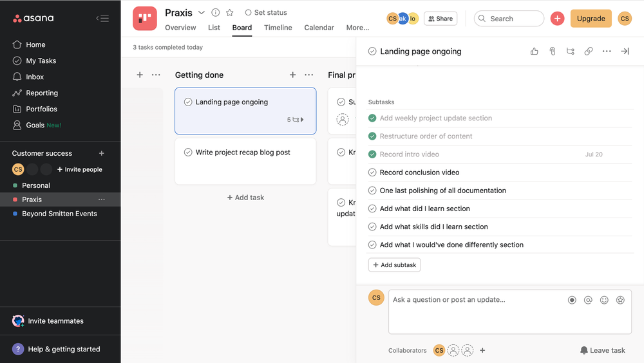Open project info icon next to Praxis
The height and width of the screenshot is (363, 644).
pyautogui.click(x=216, y=12)
